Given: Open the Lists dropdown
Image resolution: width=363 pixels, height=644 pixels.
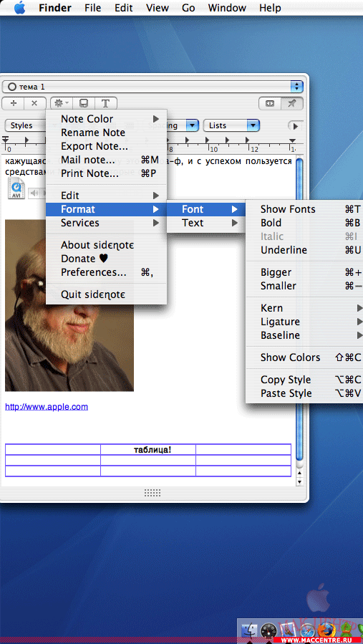Looking at the screenshot, I should (231, 125).
